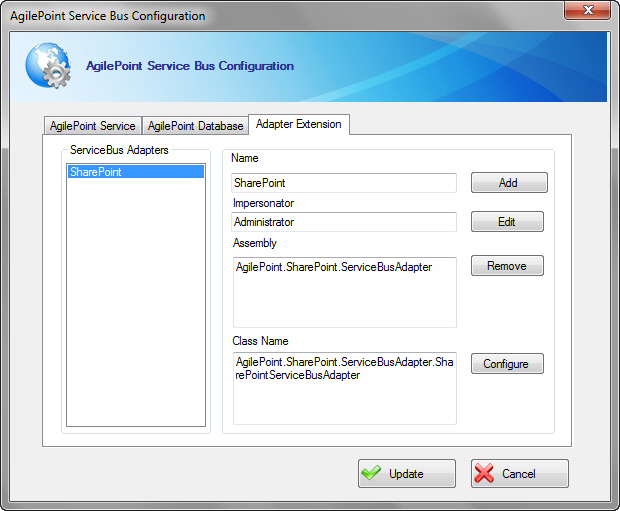Open the AgilePoint Database tab
The width and height of the screenshot is (620, 511).
tap(195, 126)
